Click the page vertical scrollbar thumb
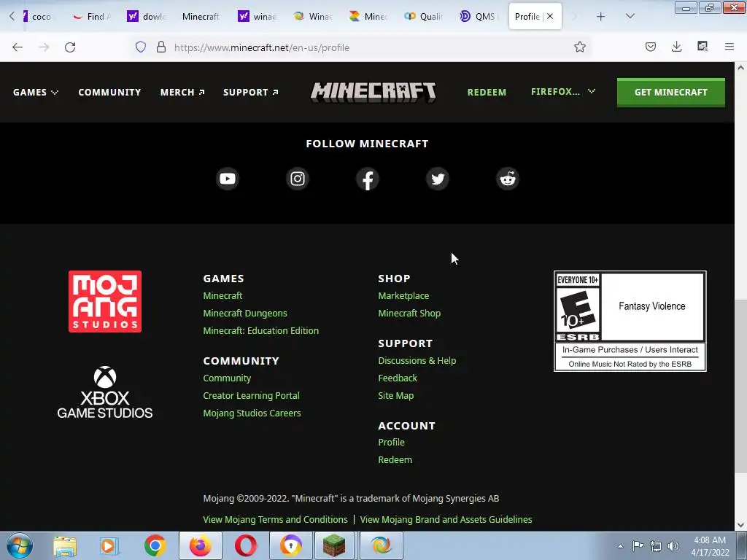 740,386
